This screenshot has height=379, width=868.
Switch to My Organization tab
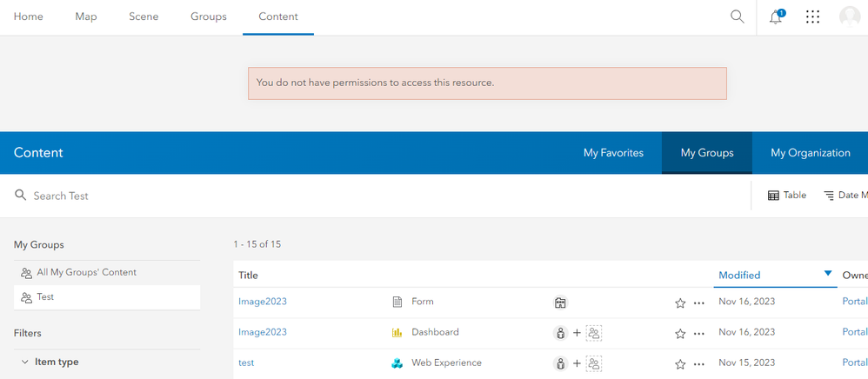(810, 153)
